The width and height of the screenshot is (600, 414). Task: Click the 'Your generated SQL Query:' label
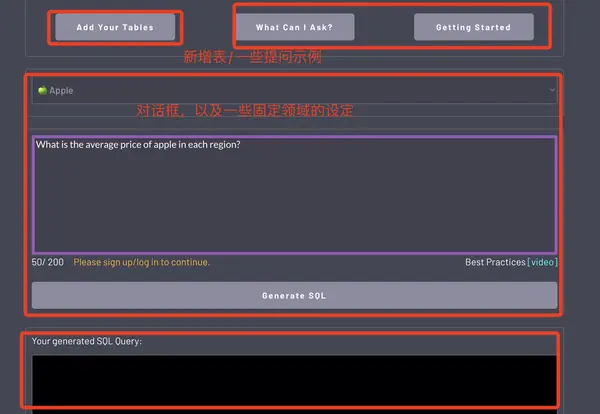[86, 341]
